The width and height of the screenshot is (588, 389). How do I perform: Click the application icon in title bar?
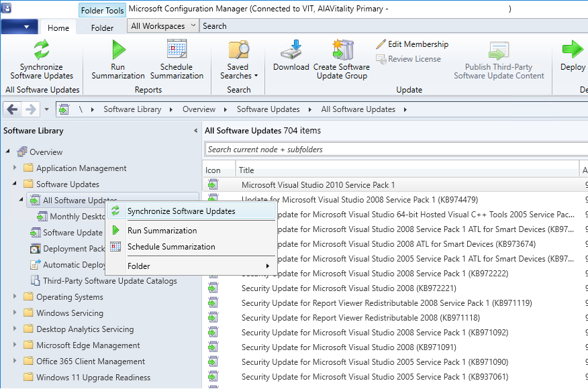pyautogui.click(x=6, y=8)
